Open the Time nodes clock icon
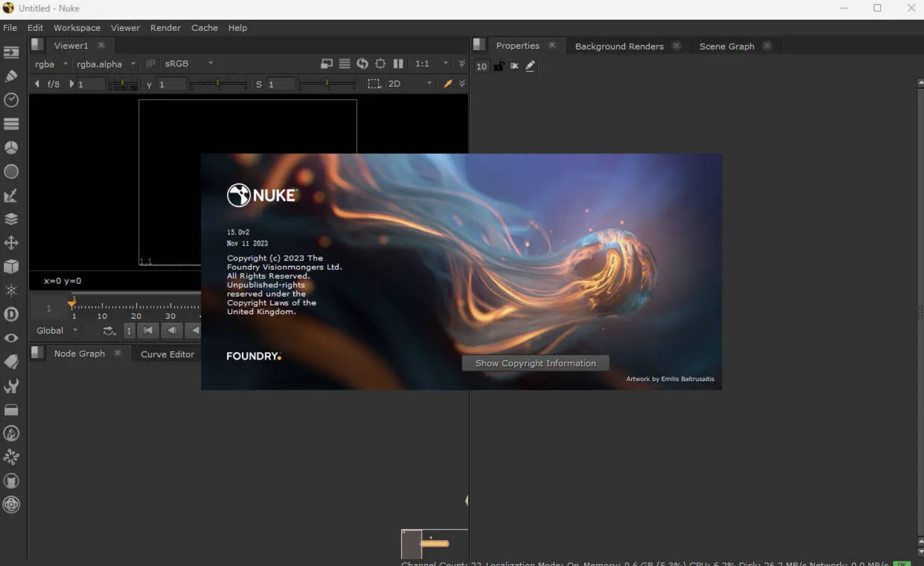This screenshot has width=924, height=566. coord(11,100)
